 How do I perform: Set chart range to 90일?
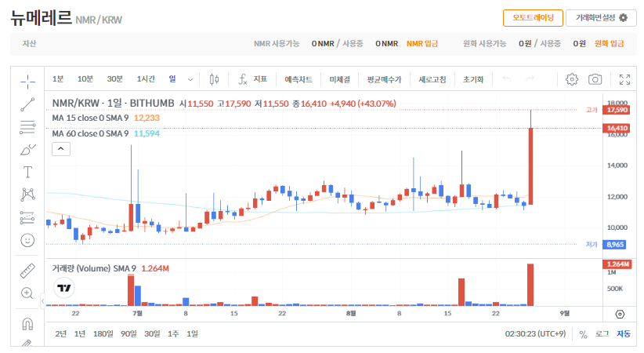tap(128, 333)
